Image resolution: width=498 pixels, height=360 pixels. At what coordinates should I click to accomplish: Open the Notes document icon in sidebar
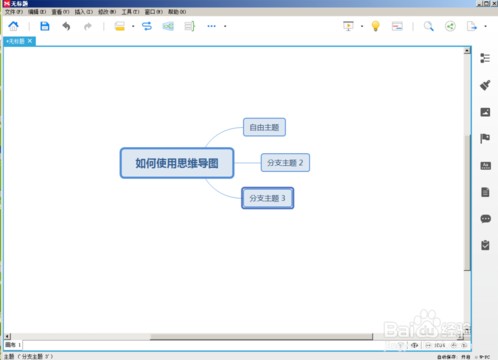pyautogui.click(x=485, y=192)
